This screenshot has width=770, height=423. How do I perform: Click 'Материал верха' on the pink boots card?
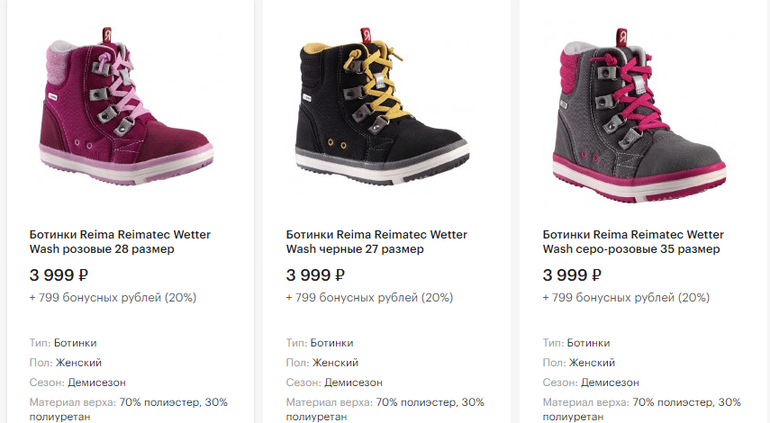73,402
